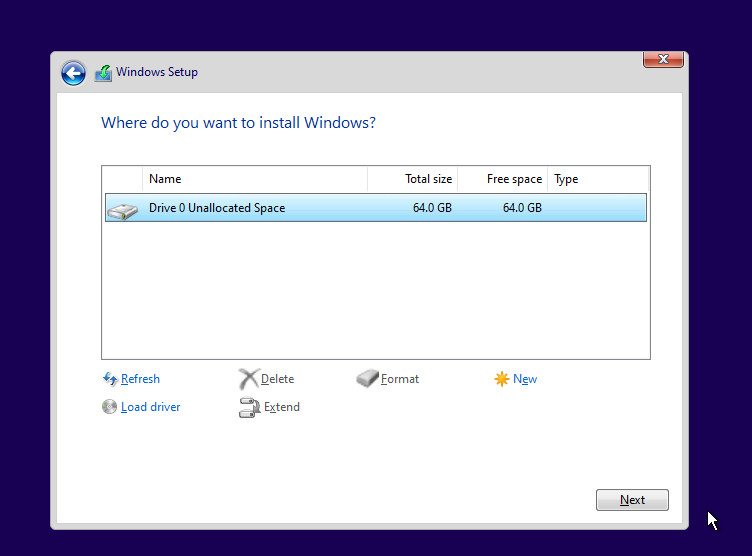This screenshot has height=556, width=752.
Task: Click the Total size column header
Action: click(413, 179)
